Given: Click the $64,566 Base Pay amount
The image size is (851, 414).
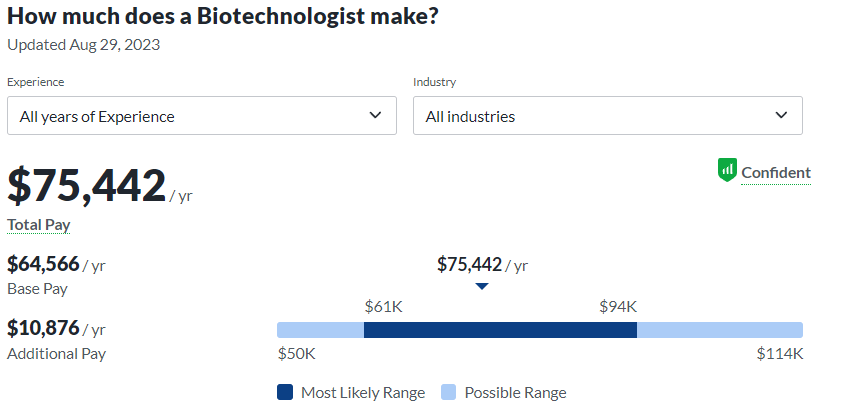Looking at the screenshot, I should tap(43, 264).
